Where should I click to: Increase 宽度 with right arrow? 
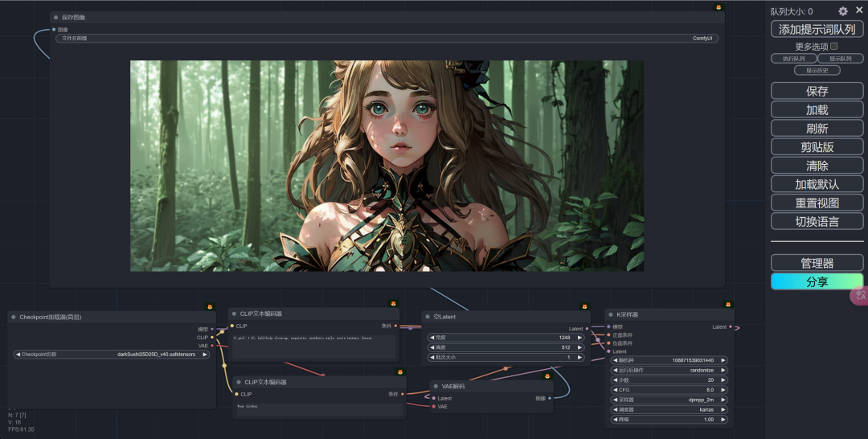(x=579, y=337)
